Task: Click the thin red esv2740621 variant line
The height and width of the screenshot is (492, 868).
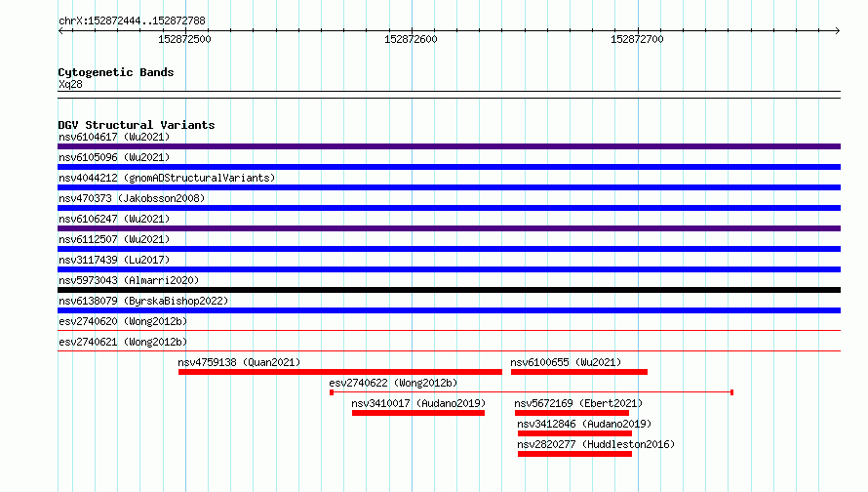Action: (x=449, y=351)
